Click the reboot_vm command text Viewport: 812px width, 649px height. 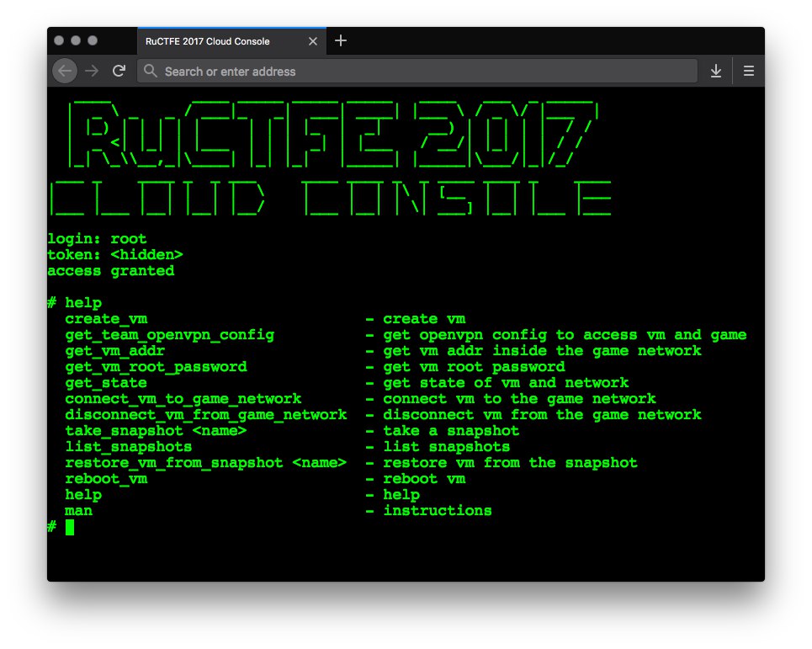coord(106,479)
